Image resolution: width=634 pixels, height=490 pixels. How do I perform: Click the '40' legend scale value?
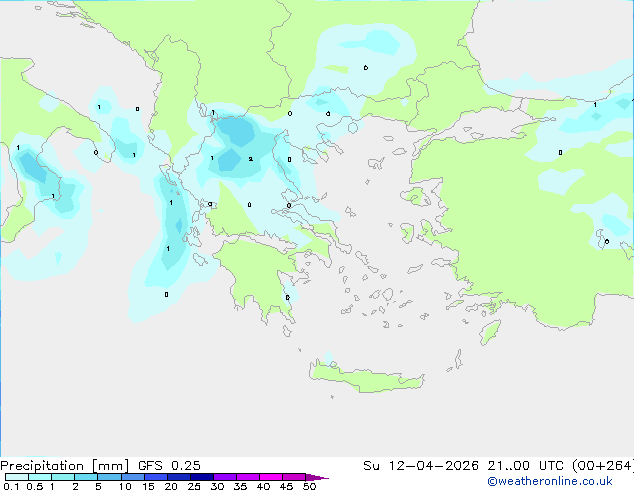tap(263, 486)
